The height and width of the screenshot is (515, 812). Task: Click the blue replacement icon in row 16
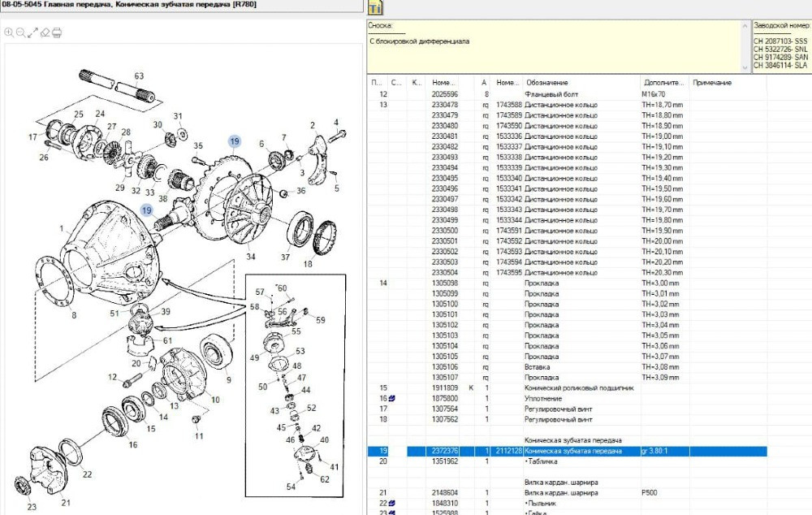393,399
